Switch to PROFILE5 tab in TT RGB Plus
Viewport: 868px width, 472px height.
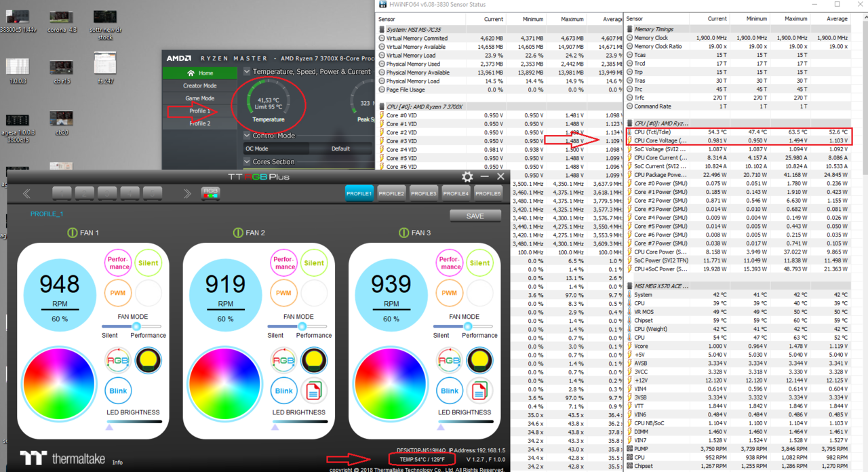(488, 193)
